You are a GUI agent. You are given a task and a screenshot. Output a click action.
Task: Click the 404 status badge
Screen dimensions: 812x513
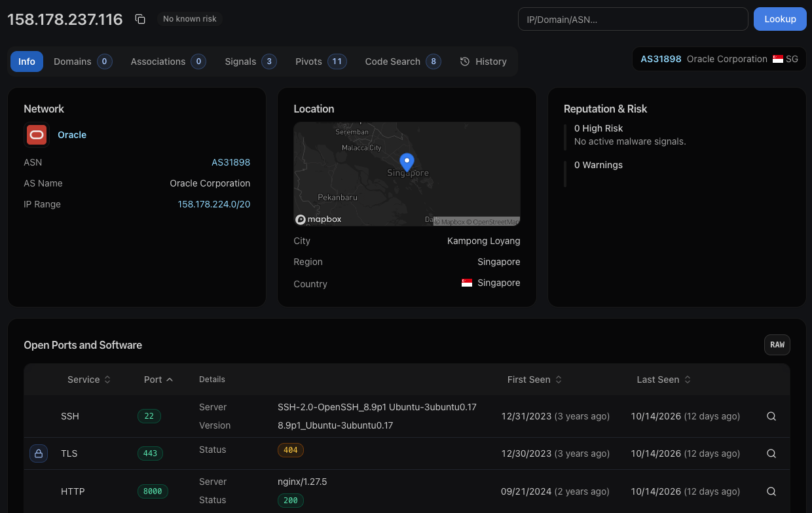pos(291,450)
